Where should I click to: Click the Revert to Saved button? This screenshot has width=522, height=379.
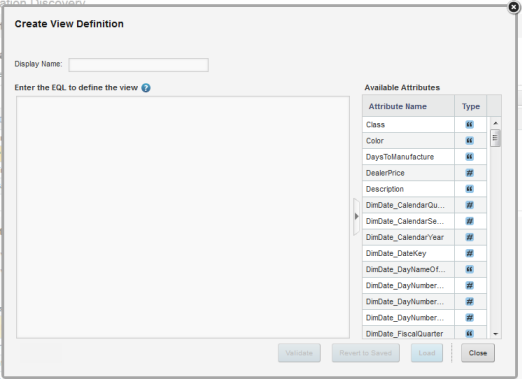(x=366, y=353)
